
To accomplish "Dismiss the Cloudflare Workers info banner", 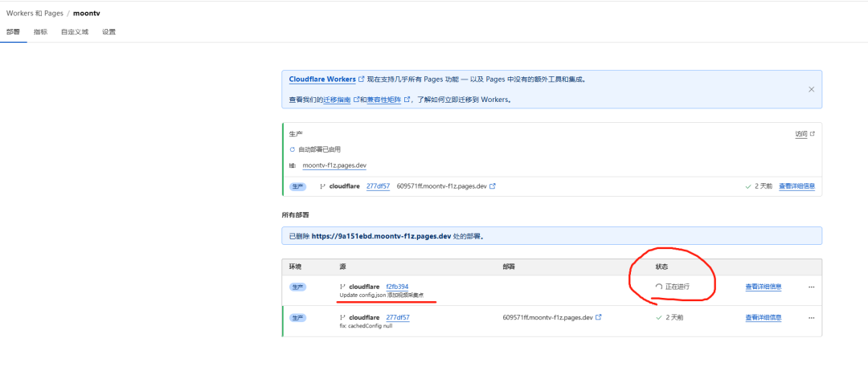I will (x=811, y=89).
